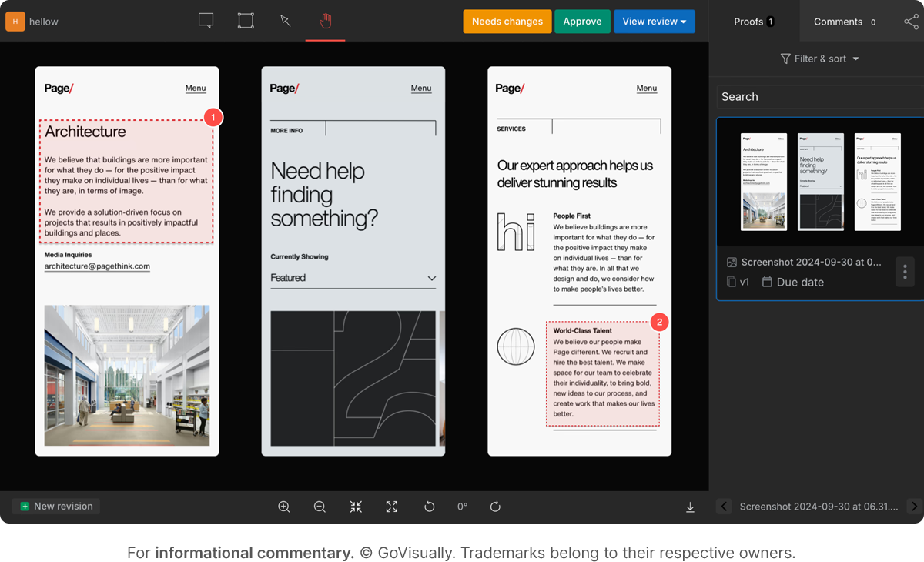Download the proof file

click(690, 507)
